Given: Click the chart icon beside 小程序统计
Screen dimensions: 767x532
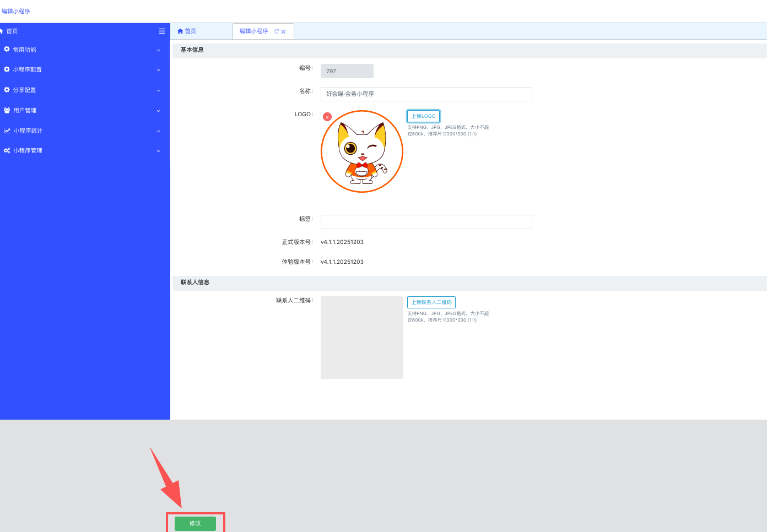Looking at the screenshot, I should [x=7, y=131].
